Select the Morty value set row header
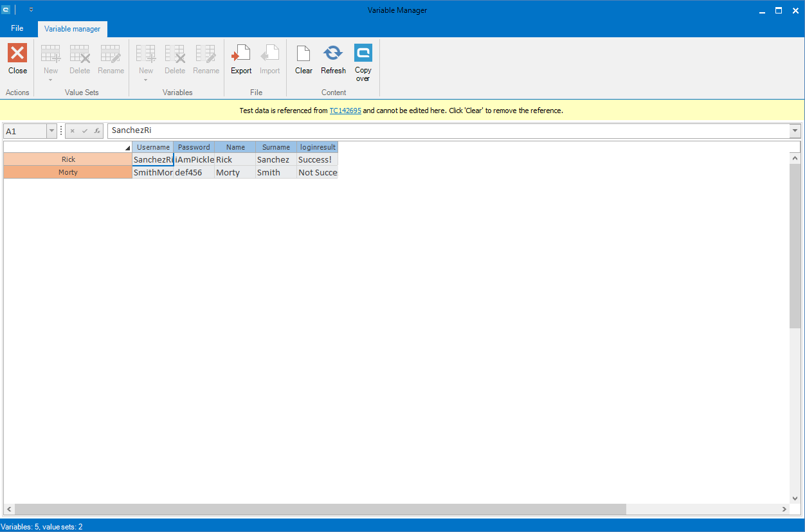 pos(68,172)
